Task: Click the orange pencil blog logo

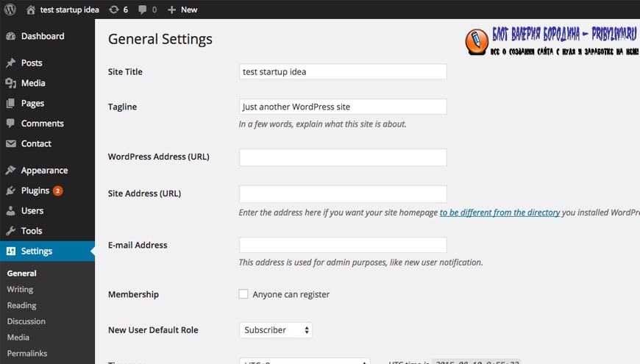Action: tap(477, 42)
